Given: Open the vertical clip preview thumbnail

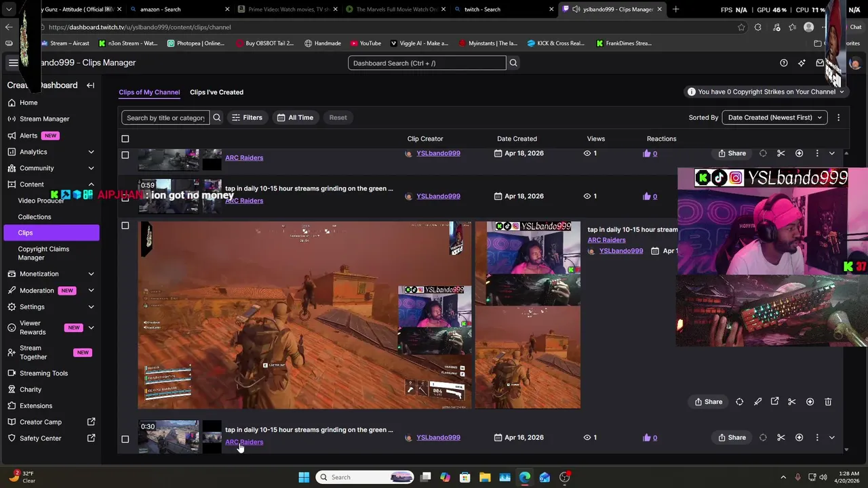Looking at the screenshot, I should (528, 315).
